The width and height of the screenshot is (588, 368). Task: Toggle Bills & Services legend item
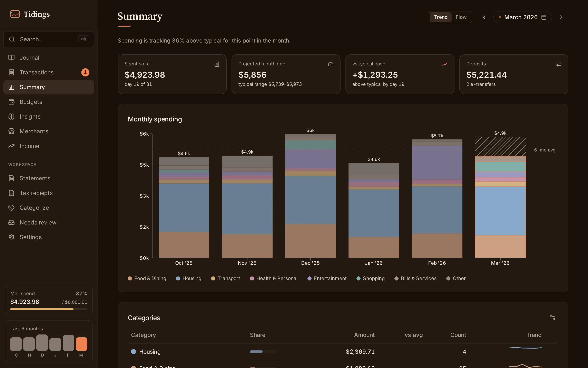tap(415, 278)
